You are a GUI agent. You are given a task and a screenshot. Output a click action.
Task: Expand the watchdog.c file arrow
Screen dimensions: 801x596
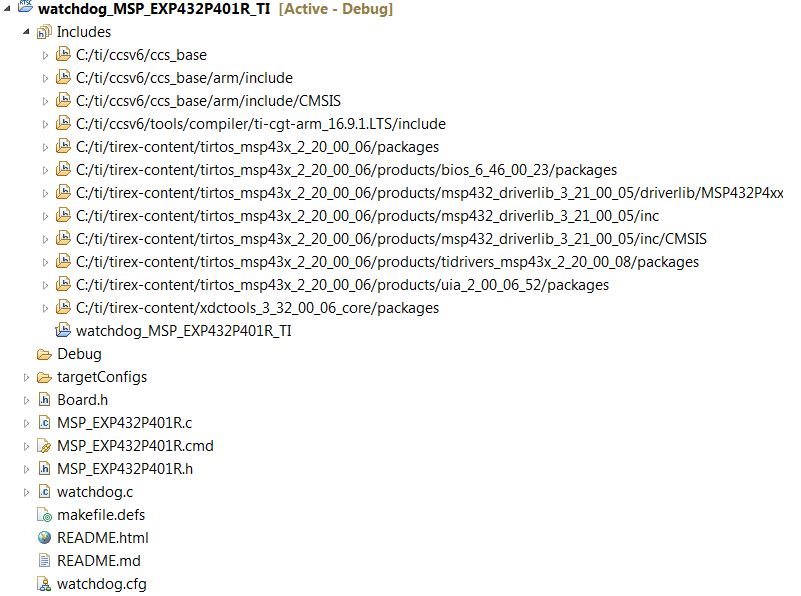[x=26, y=492]
